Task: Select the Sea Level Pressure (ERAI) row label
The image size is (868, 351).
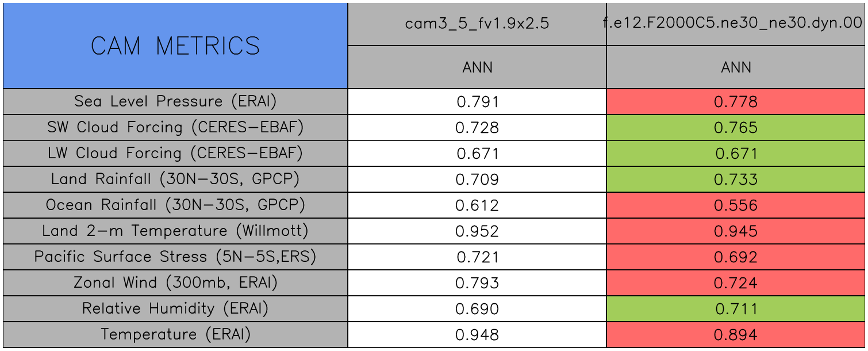Action: (x=175, y=102)
